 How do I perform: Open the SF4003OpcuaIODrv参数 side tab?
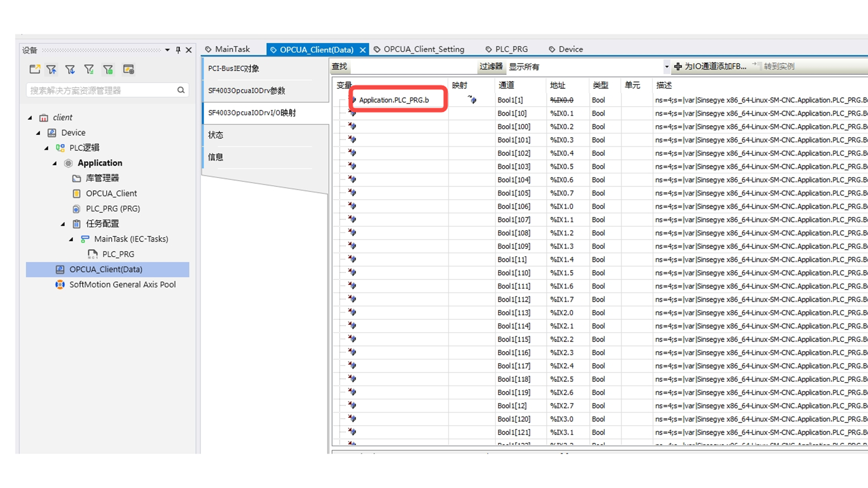[247, 90]
